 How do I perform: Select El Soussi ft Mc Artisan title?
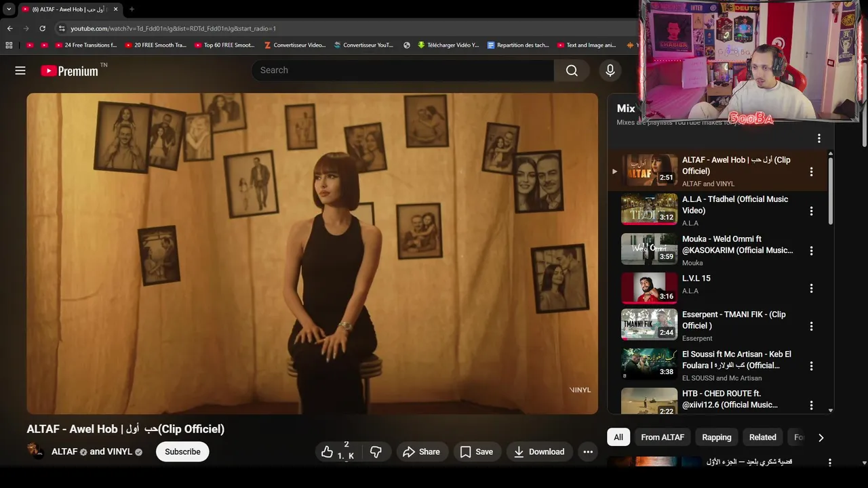pyautogui.click(x=736, y=360)
